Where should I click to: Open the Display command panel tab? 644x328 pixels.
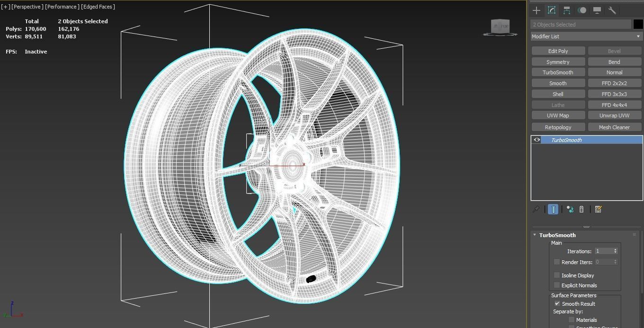pos(597,10)
